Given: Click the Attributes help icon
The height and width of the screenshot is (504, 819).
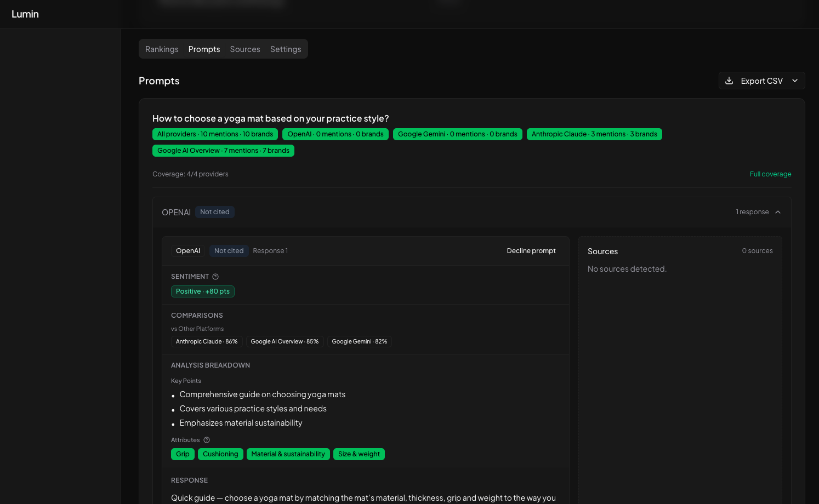Looking at the screenshot, I should pyautogui.click(x=207, y=440).
